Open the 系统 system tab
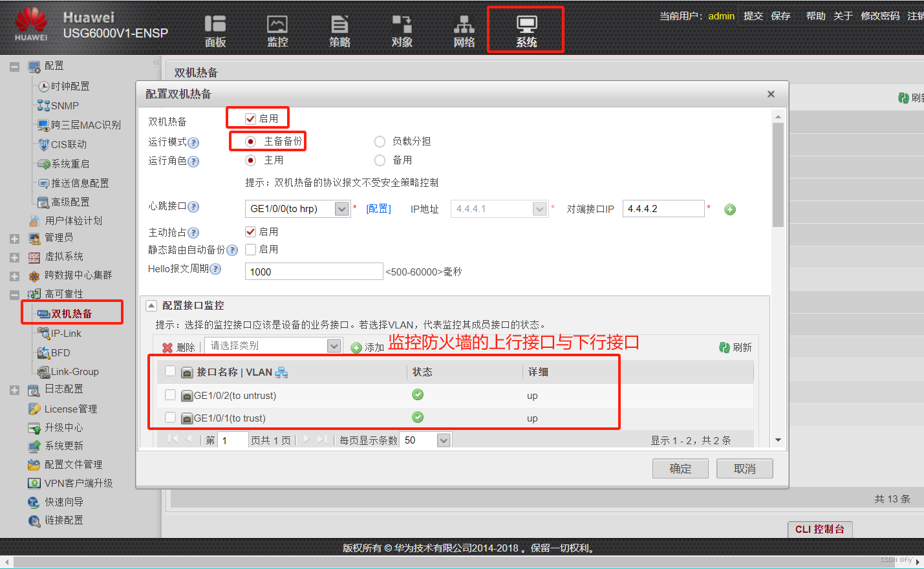924x569 pixels. [526, 31]
